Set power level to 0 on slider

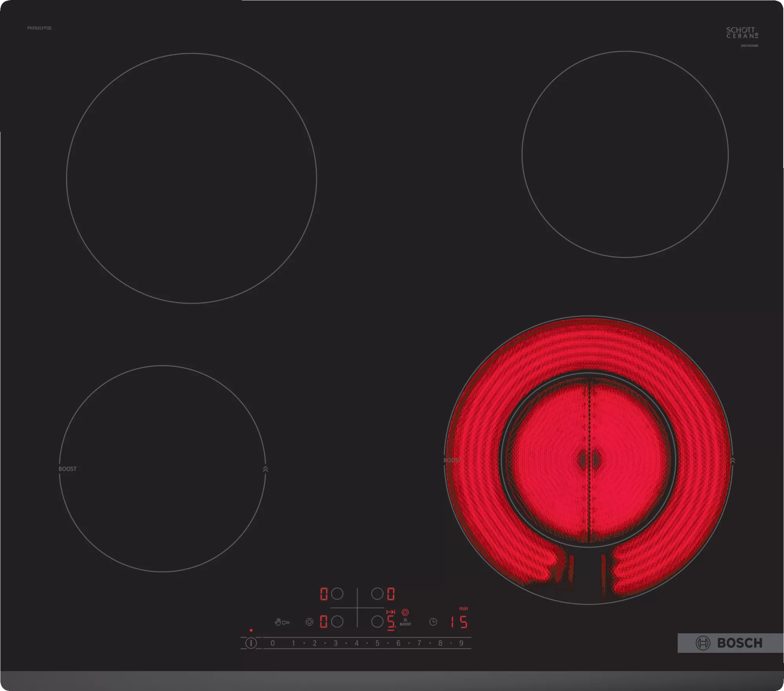tap(272, 643)
